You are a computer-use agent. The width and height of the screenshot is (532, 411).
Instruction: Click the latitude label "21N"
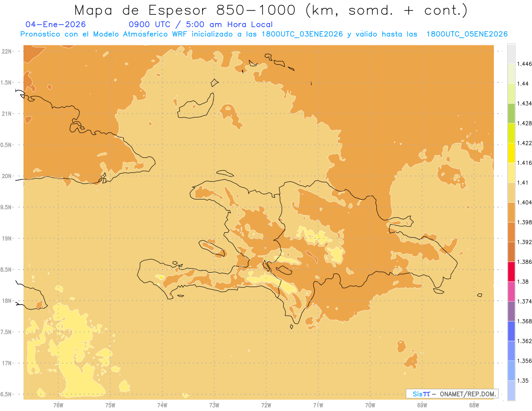6,114
